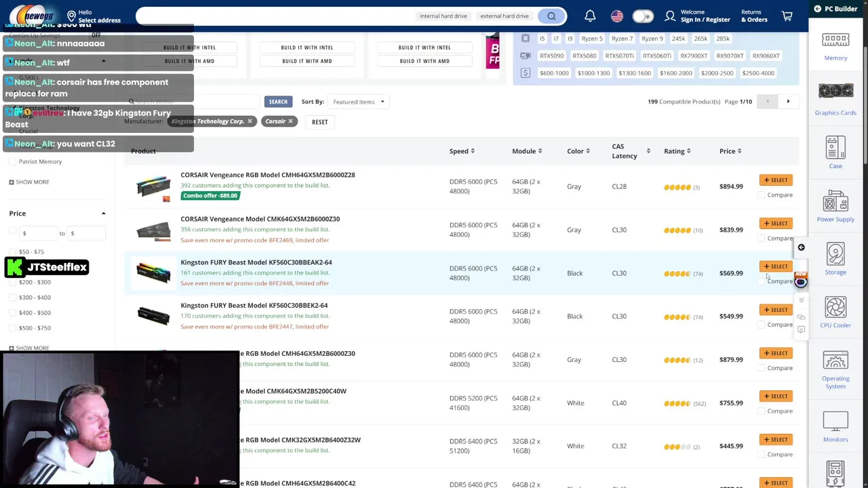Filter by $1000-1300 budget tag
868x488 pixels.
[593, 73]
